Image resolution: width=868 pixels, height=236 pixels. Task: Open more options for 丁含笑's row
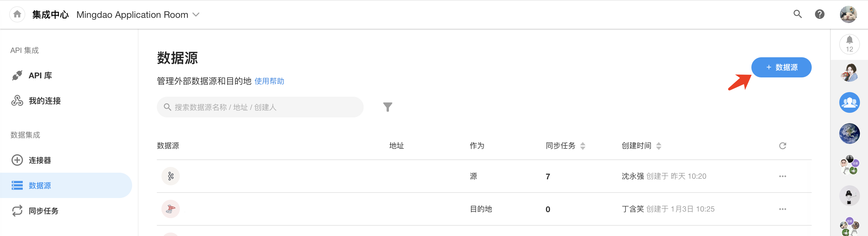coord(782,209)
